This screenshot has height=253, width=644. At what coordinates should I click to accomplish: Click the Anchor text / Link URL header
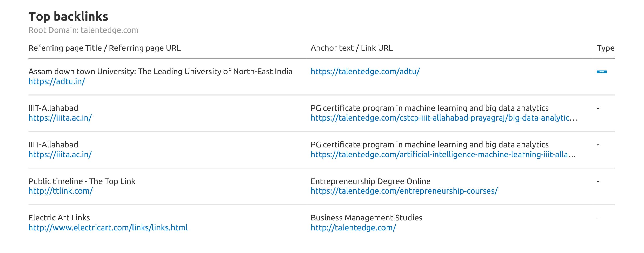pos(351,48)
